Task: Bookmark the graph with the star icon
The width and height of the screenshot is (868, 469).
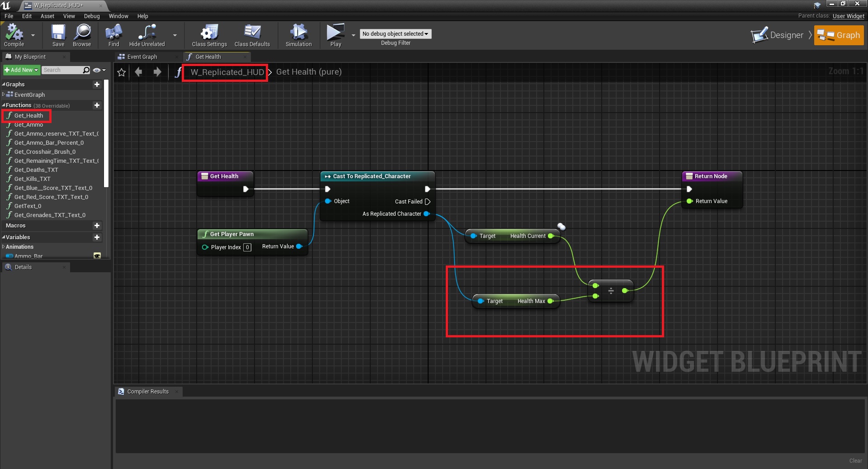Action: click(x=122, y=72)
